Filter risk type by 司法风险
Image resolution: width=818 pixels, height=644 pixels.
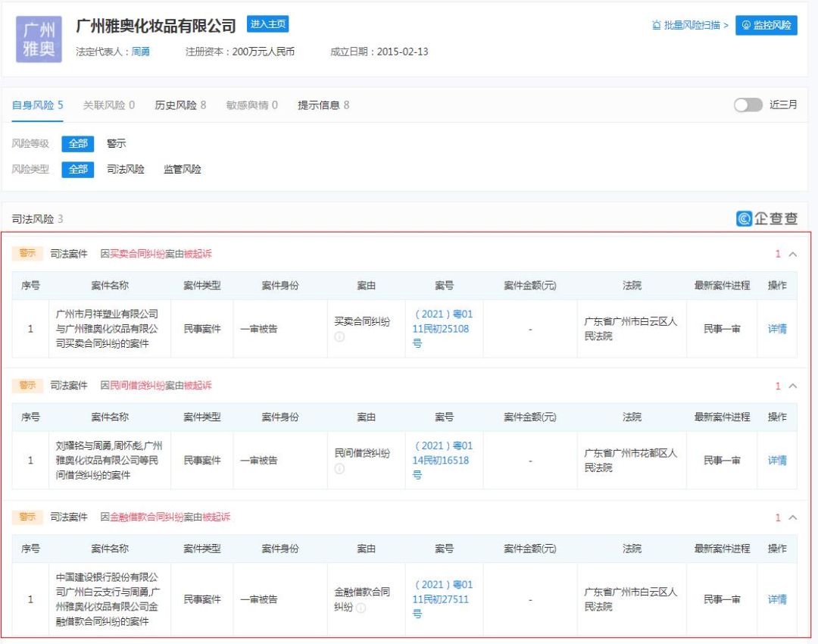tap(125, 169)
